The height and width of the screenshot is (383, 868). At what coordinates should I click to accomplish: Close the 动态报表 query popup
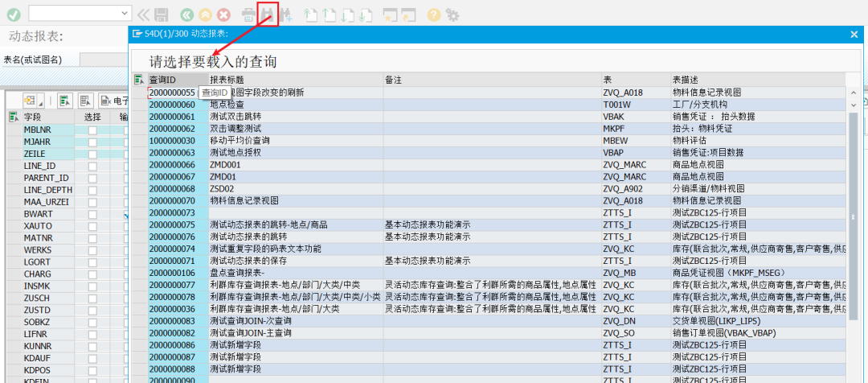(x=854, y=35)
